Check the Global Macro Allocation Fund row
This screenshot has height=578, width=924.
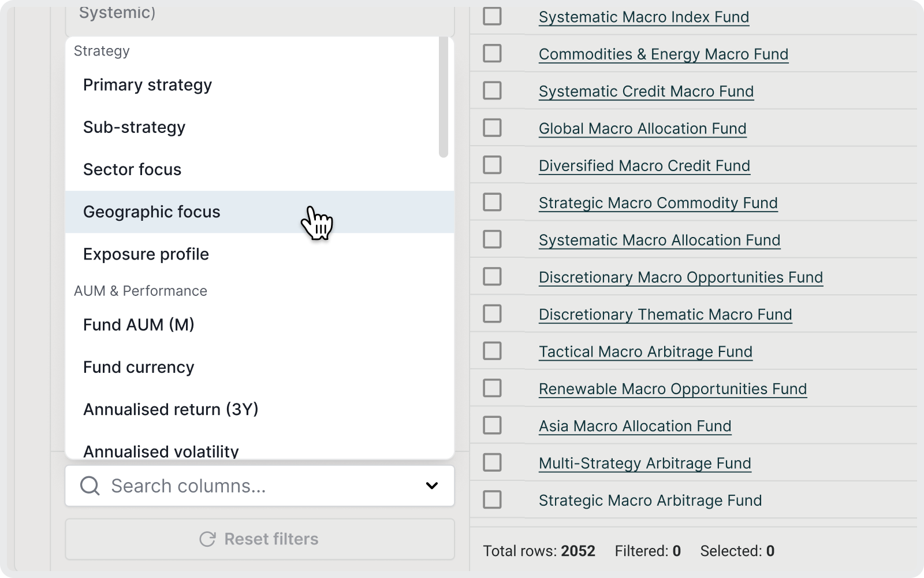point(492,128)
